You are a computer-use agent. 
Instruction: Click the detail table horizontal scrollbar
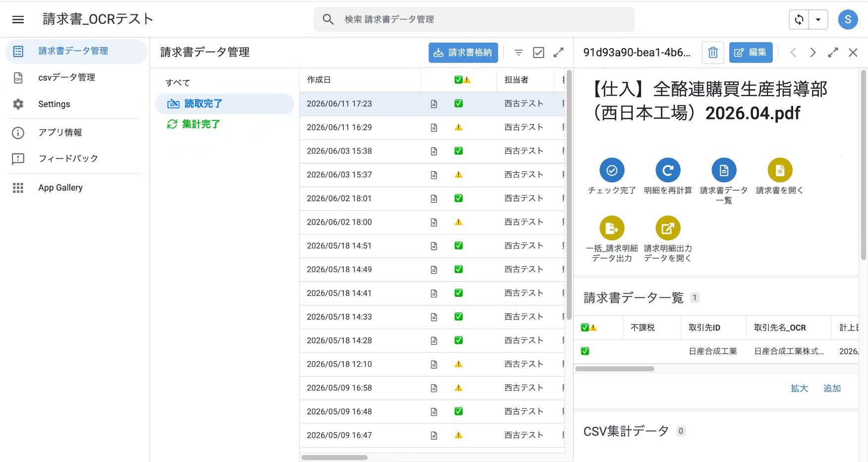tap(614, 369)
